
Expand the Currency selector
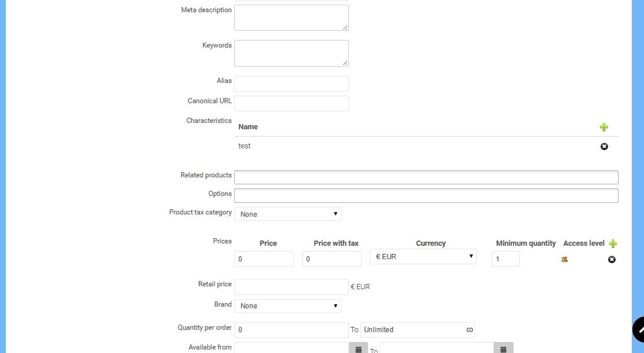tap(423, 256)
